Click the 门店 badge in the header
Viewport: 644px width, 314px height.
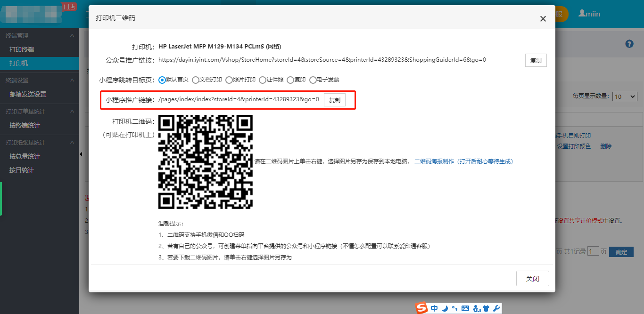tap(69, 7)
